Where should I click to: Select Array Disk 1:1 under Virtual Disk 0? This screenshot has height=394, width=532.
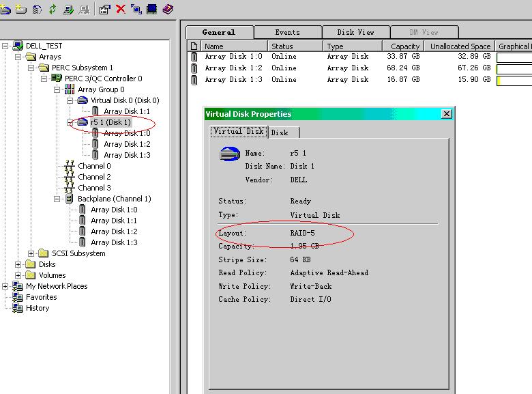tap(127, 111)
